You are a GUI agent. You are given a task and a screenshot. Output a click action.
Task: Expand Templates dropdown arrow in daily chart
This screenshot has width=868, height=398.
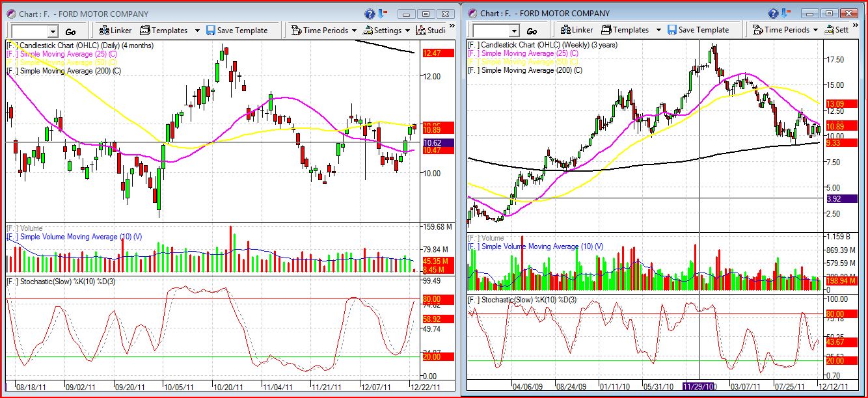coord(197,31)
